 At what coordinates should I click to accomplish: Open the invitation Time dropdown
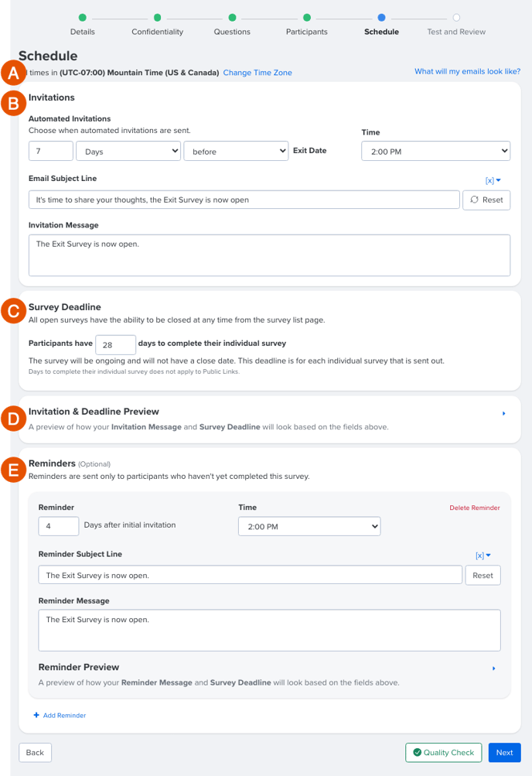[435, 151]
